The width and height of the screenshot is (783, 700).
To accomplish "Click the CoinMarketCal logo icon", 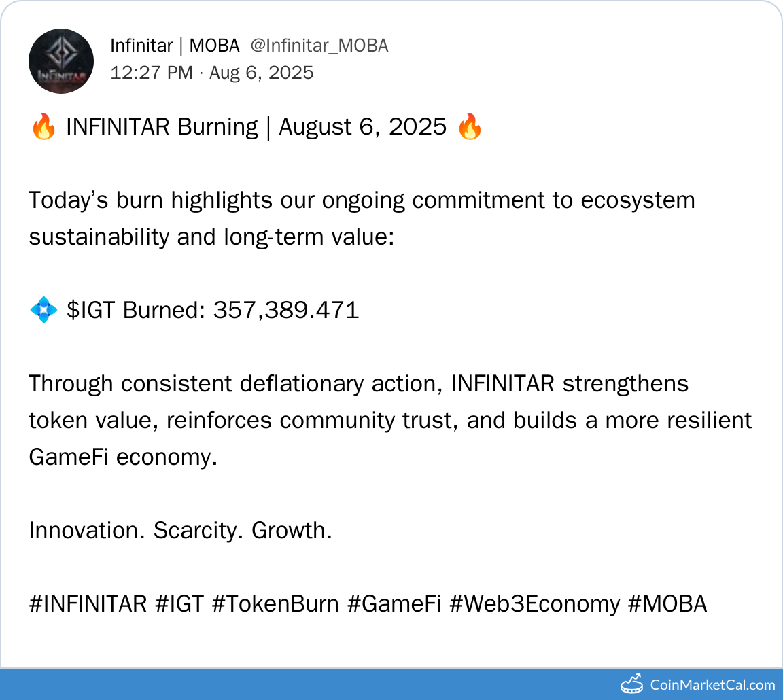I will tap(631, 684).
